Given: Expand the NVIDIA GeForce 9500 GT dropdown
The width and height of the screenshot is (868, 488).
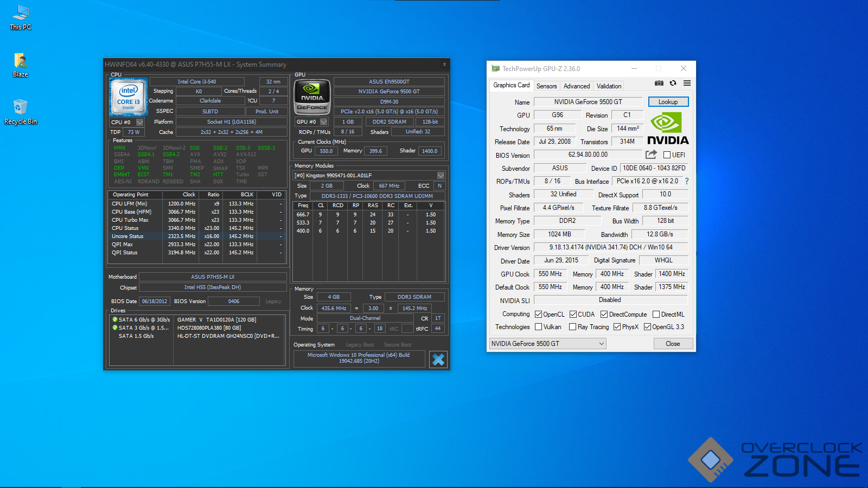Looking at the screenshot, I should click(x=547, y=344).
